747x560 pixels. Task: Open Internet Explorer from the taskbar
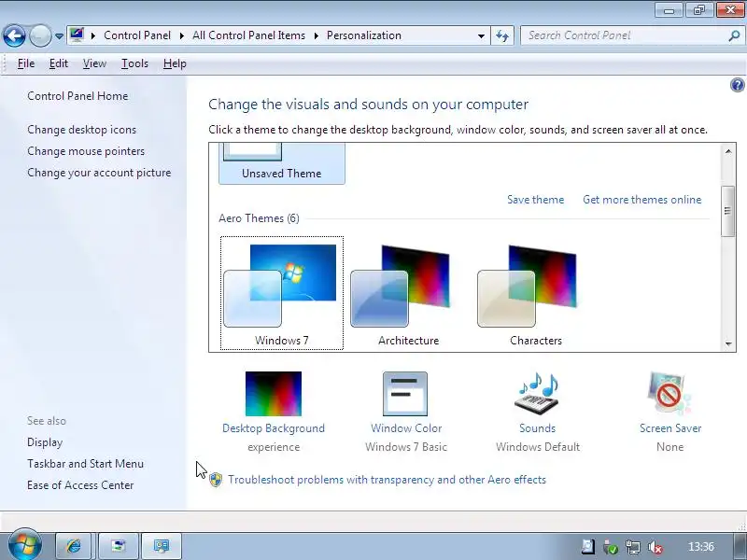[x=74, y=546]
